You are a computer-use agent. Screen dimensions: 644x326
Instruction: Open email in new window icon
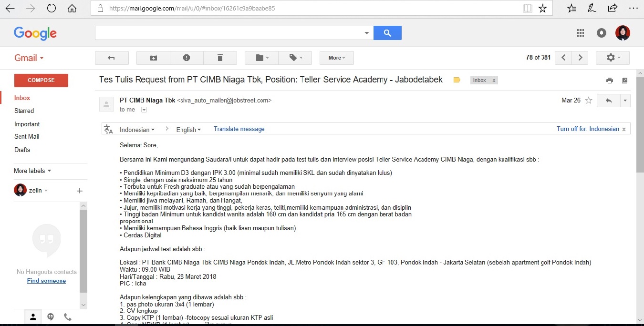[625, 81]
